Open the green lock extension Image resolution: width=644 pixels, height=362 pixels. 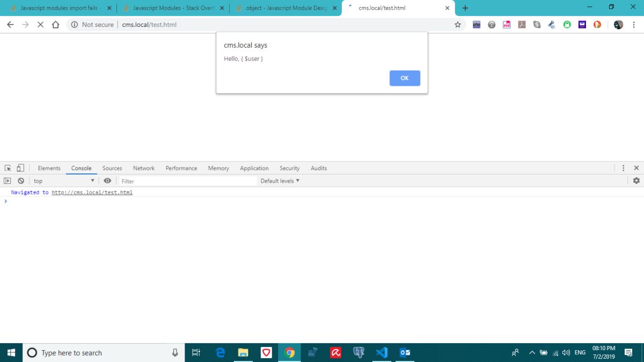tap(567, 25)
